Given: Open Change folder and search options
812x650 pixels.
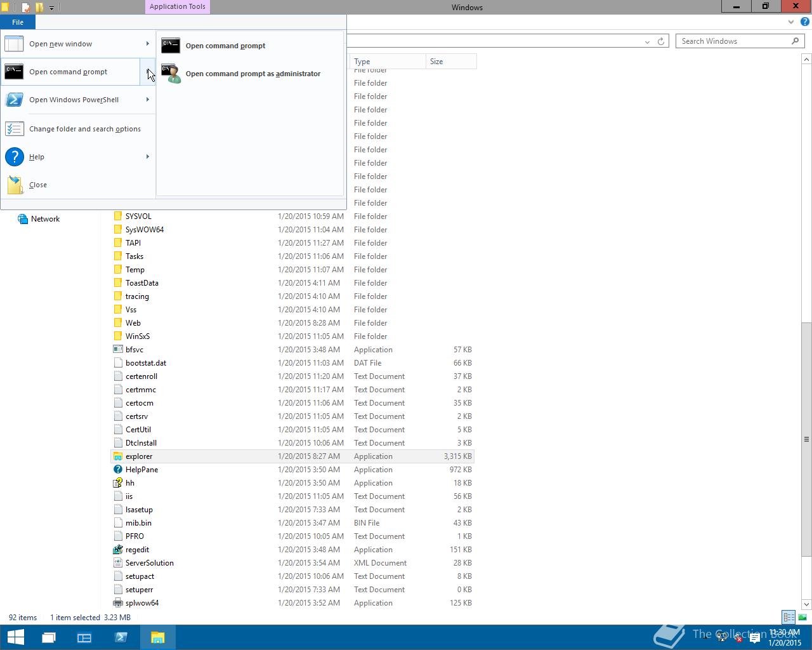Looking at the screenshot, I should coord(77,129).
